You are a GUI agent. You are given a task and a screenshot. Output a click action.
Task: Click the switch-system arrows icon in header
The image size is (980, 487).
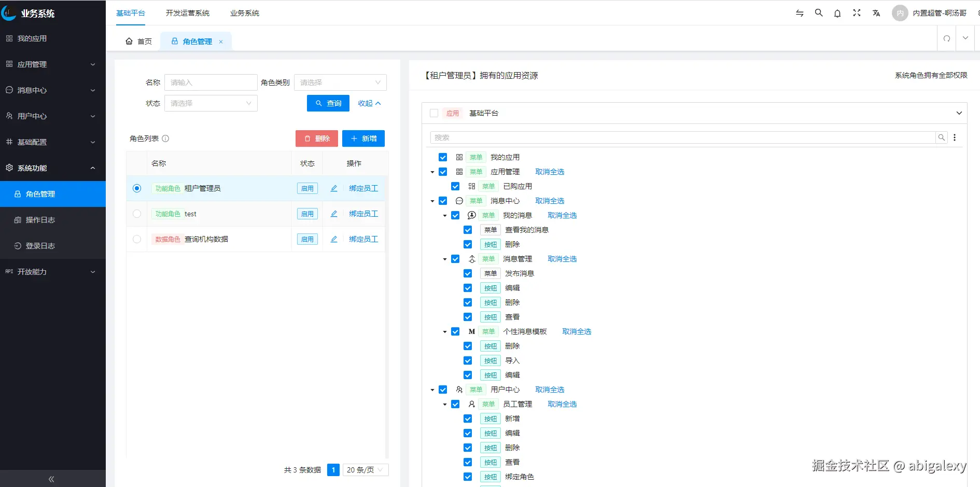pos(800,13)
